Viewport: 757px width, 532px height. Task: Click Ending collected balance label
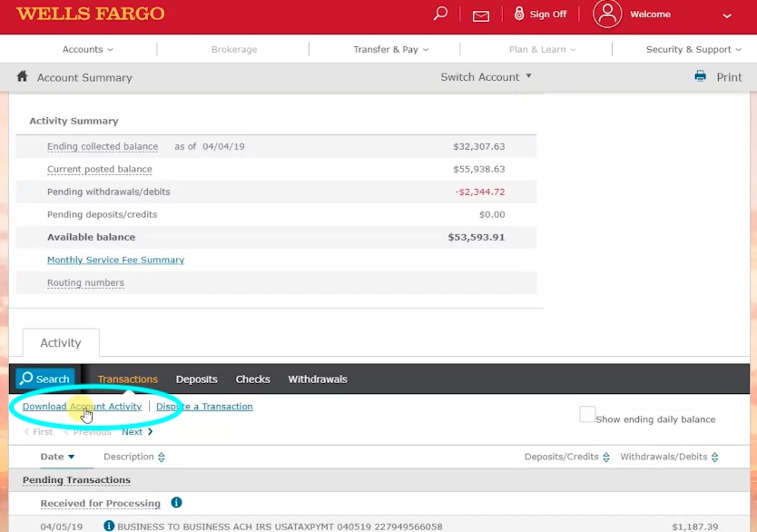(x=103, y=146)
